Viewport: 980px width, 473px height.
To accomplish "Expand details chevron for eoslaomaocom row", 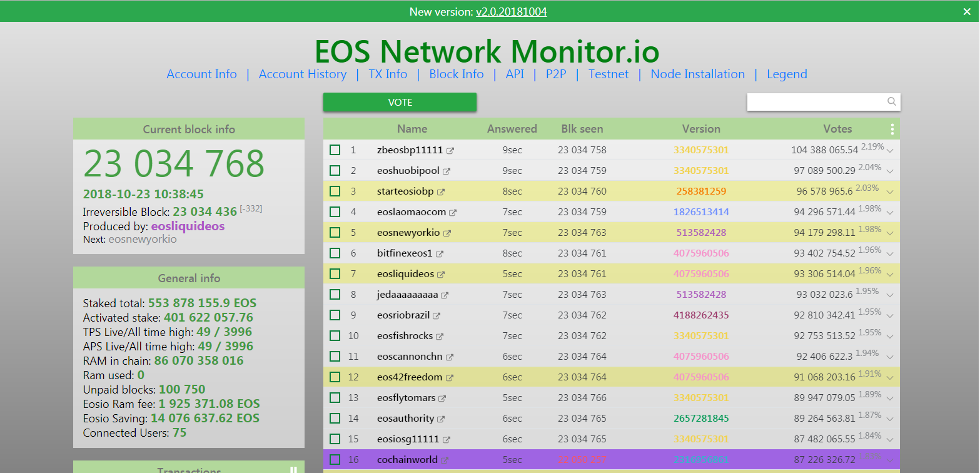I will [x=890, y=213].
